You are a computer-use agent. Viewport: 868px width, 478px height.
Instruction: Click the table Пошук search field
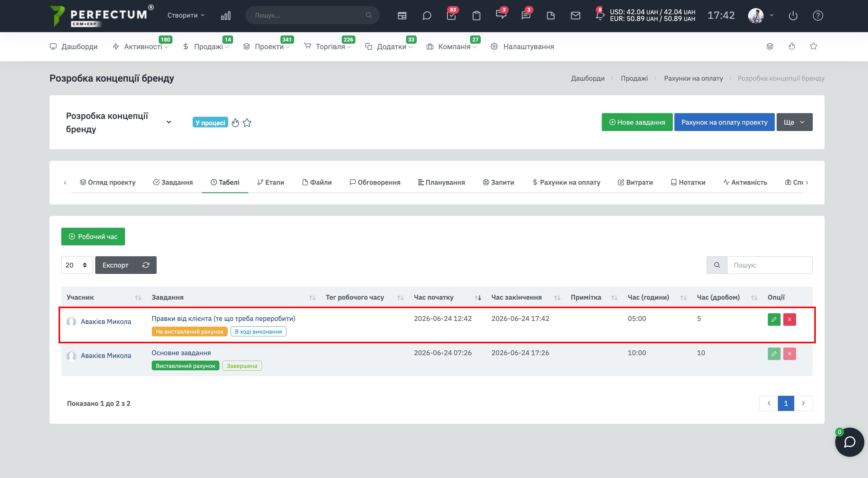pos(770,265)
